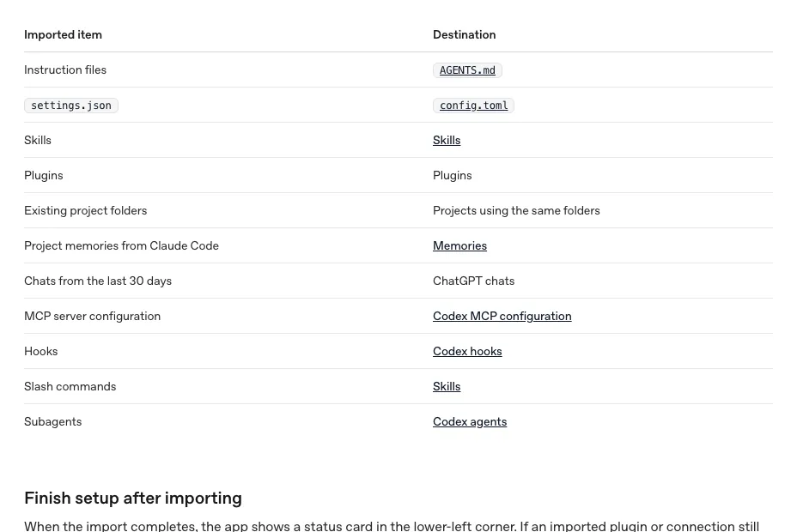Click the Existing project folders cell
Image resolution: width=797 pixels, height=532 pixels.
point(85,211)
